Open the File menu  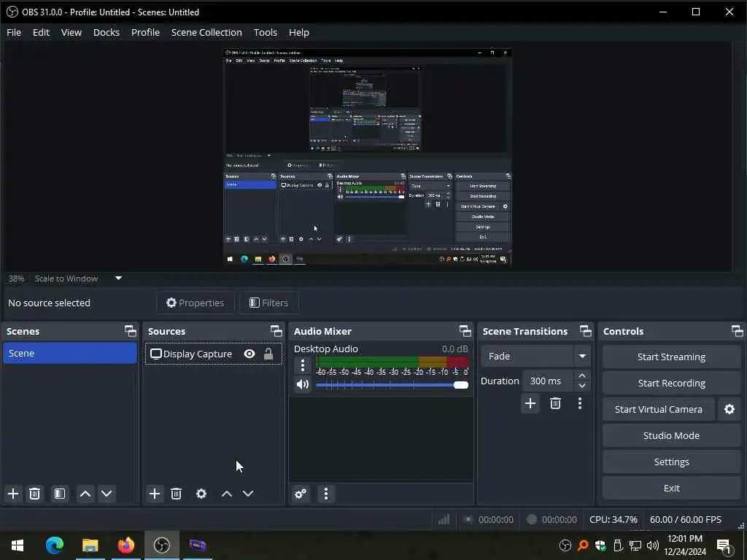(x=14, y=32)
